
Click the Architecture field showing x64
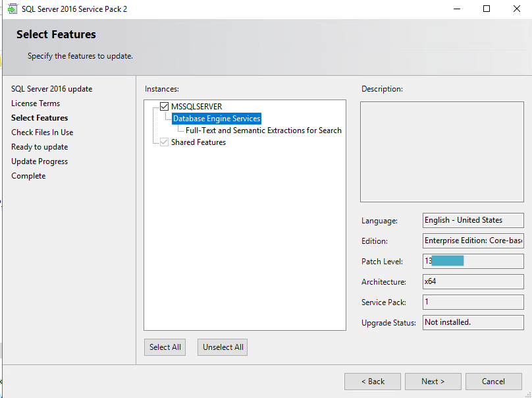[473, 281]
